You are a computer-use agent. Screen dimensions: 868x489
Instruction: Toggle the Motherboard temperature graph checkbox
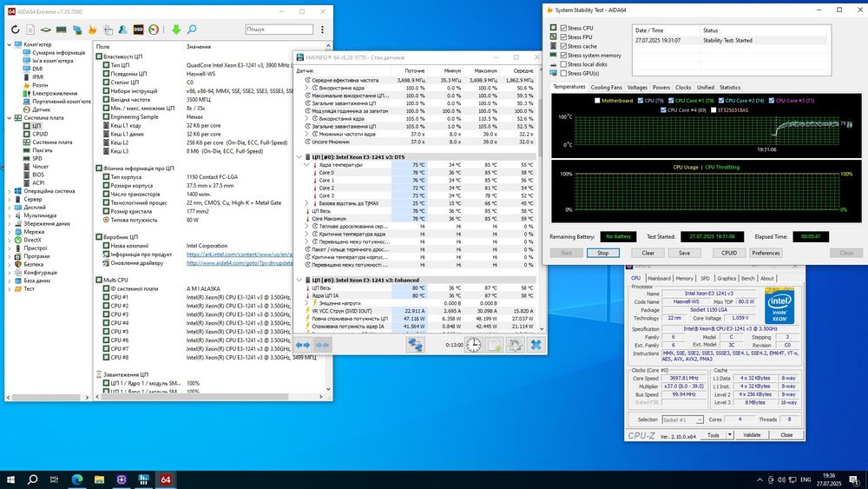pyautogui.click(x=595, y=101)
